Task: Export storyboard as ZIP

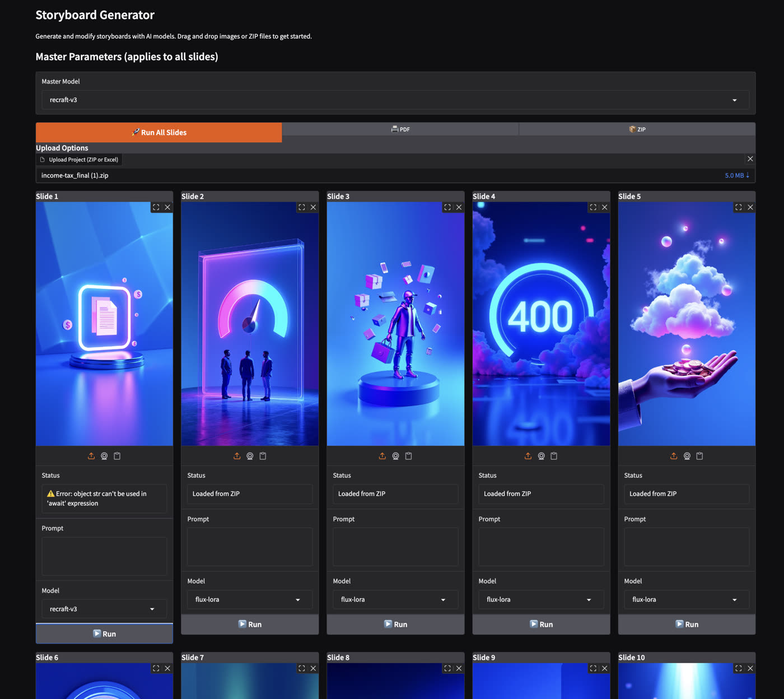Action: coord(637,129)
